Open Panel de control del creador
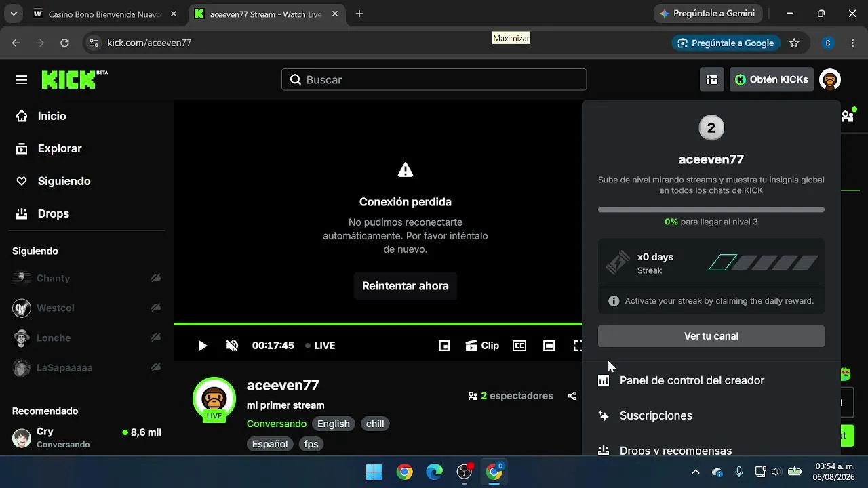Image resolution: width=868 pixels, height=488 pixels. pyautogui.click(x=711, y=380)
